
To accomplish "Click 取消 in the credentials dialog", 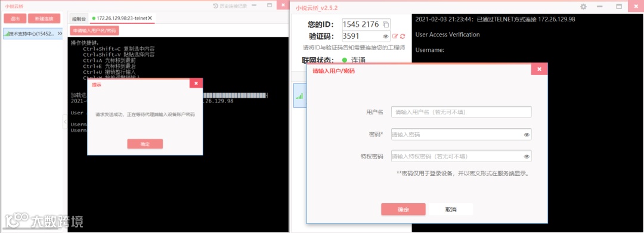I will (451, 210).
